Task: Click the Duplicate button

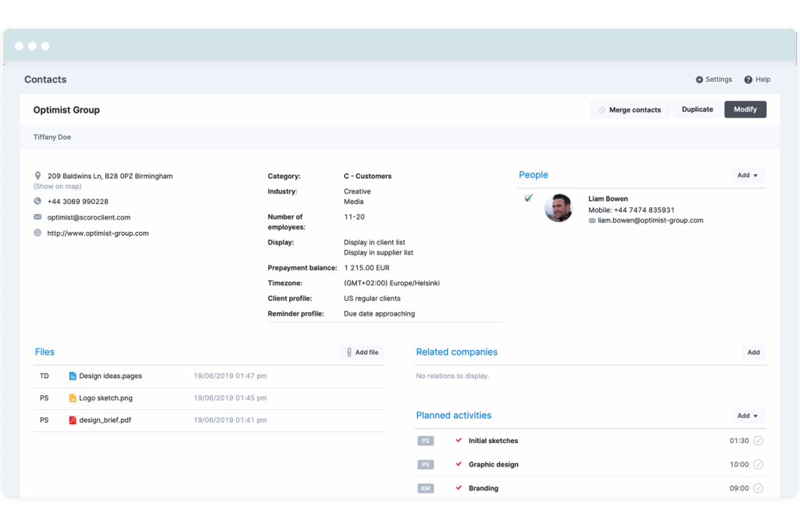Action: click(698, 109)
